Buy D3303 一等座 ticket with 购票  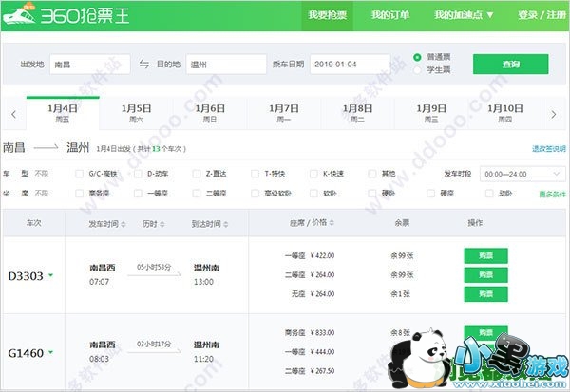click(x=485, y=255)
